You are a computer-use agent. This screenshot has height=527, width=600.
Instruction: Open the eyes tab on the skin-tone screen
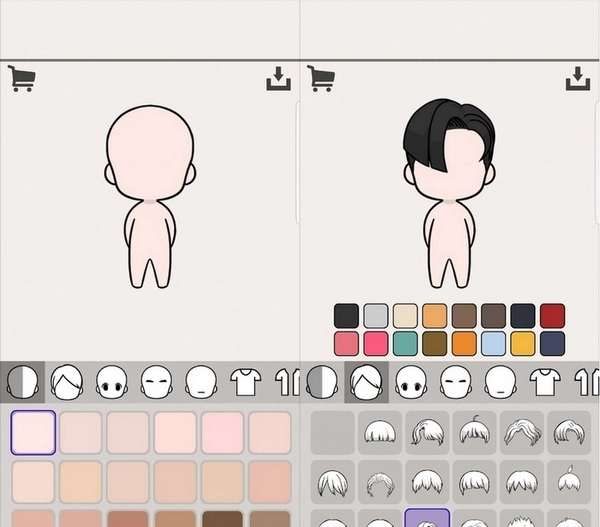click(112, 382)
